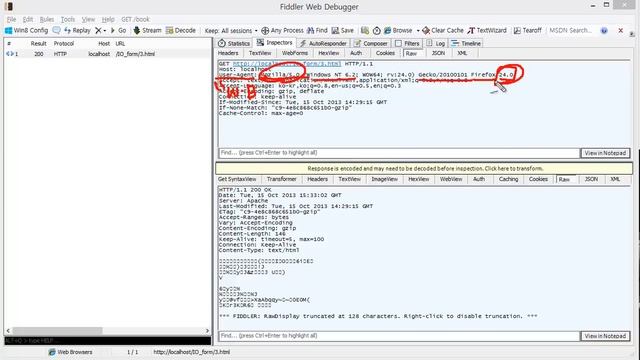Select response Get SyntaxView tab
640x360 pixels.
click(x=237, y=179)
